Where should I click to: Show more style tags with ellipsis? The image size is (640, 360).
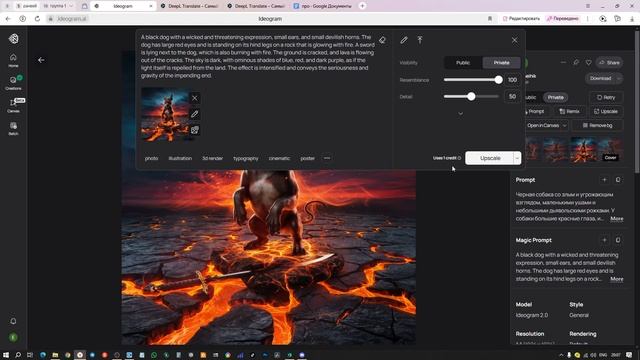[327, 158]
